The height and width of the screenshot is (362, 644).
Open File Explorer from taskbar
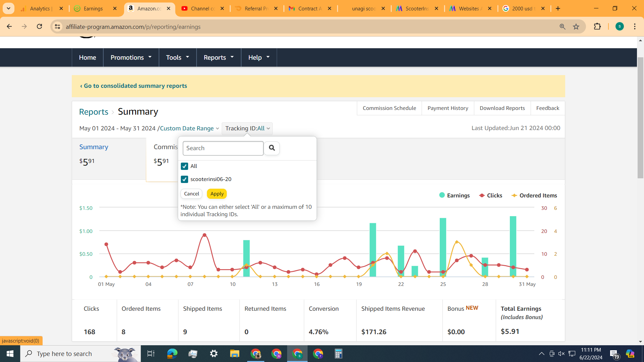(234, 354)
